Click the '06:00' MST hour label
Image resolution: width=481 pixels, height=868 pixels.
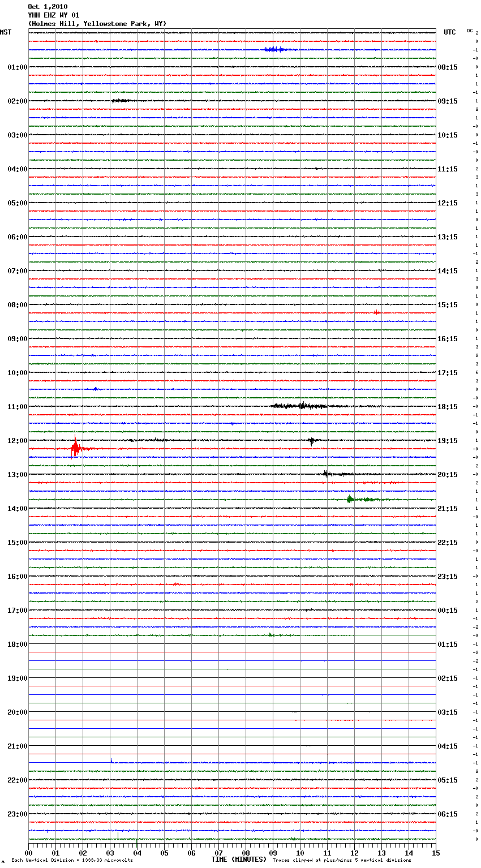17,237
